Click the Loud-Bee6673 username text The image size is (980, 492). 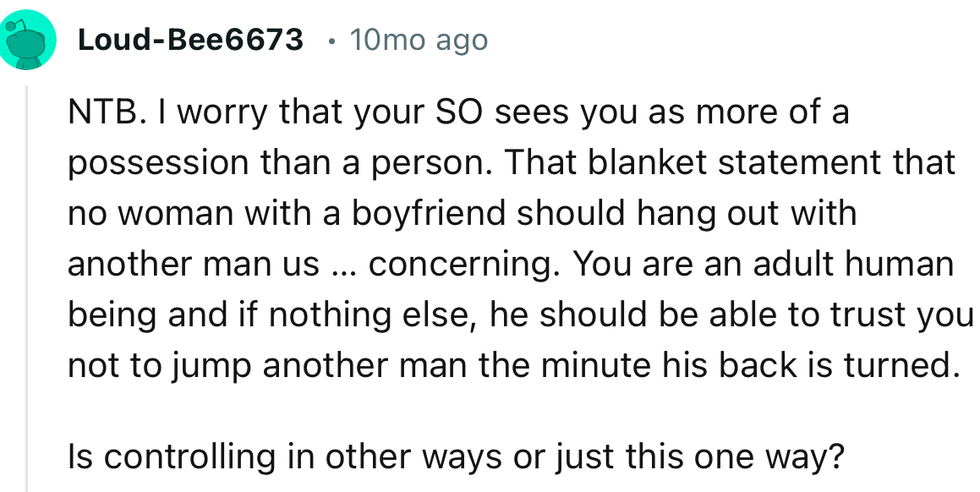(x=189, y=39)
